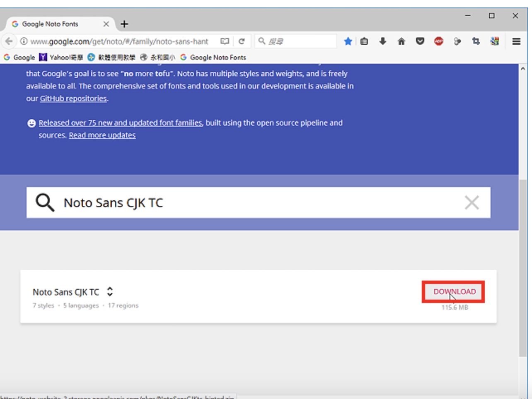This screenshot has width=532, height=399.
Task: Minimize the browser window
Action: 468,16
